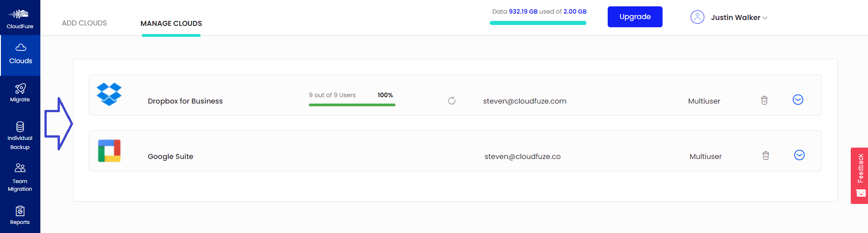Screen dimensions: 868x233
Task: Open Justin Walker account dropdown
Action: click(x=729, y=17)
